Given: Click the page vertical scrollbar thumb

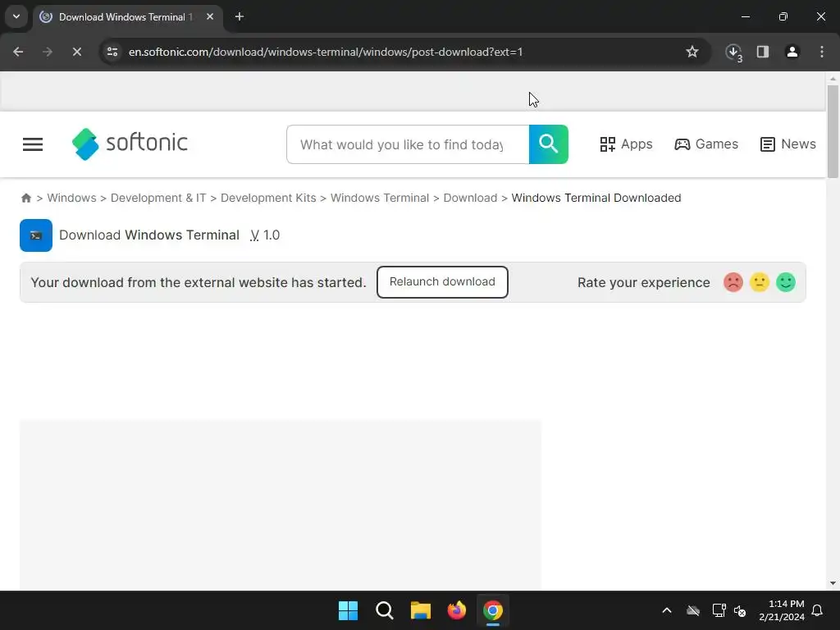Looking at the screenshot, I should tap(833, 131).
